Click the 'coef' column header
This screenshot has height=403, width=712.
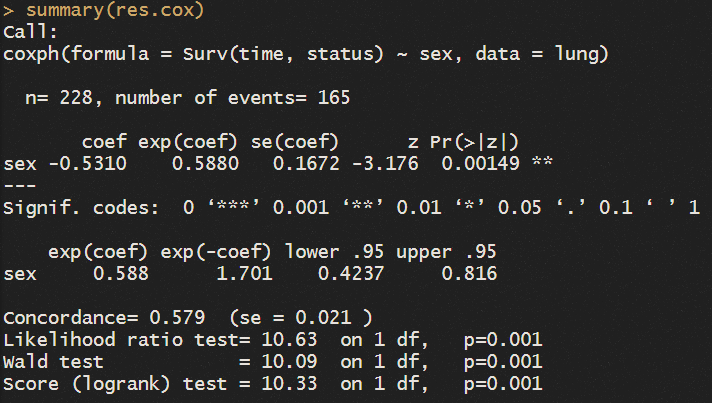point(104,142)
